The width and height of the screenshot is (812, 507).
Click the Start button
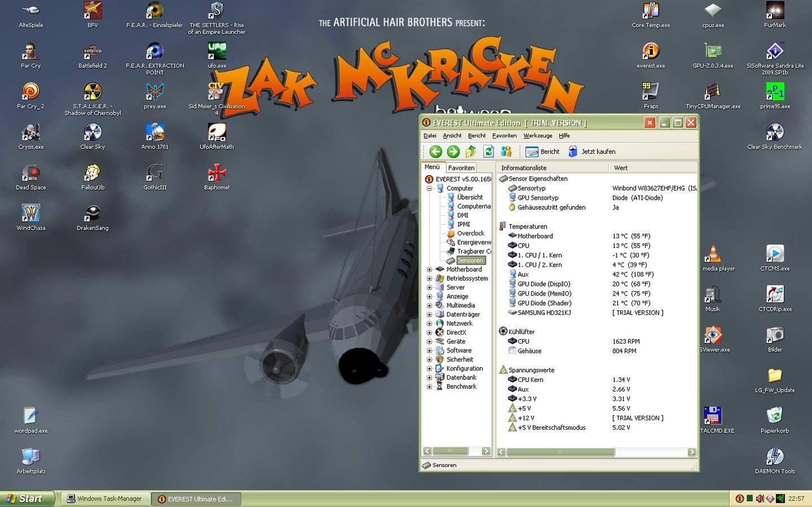tap(28, 499)
